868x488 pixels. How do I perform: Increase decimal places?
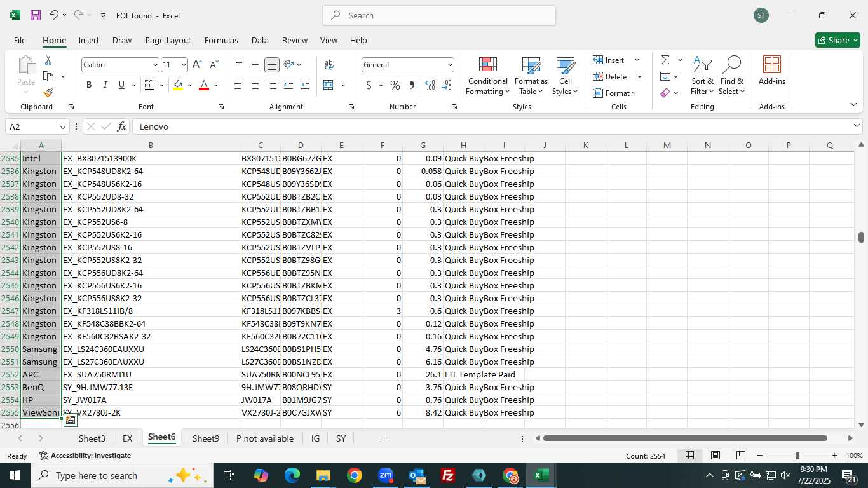click(x=430, y=85)
